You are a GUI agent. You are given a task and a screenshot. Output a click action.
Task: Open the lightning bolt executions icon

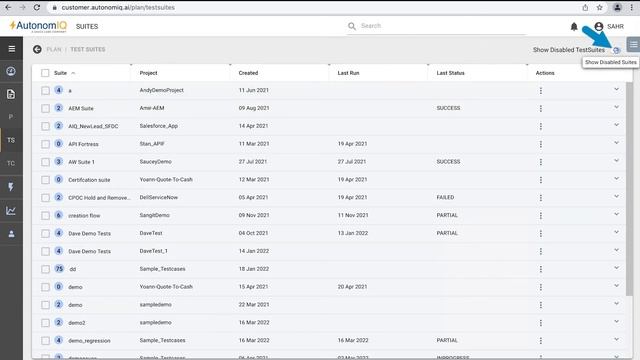click(x=11, y=187)
